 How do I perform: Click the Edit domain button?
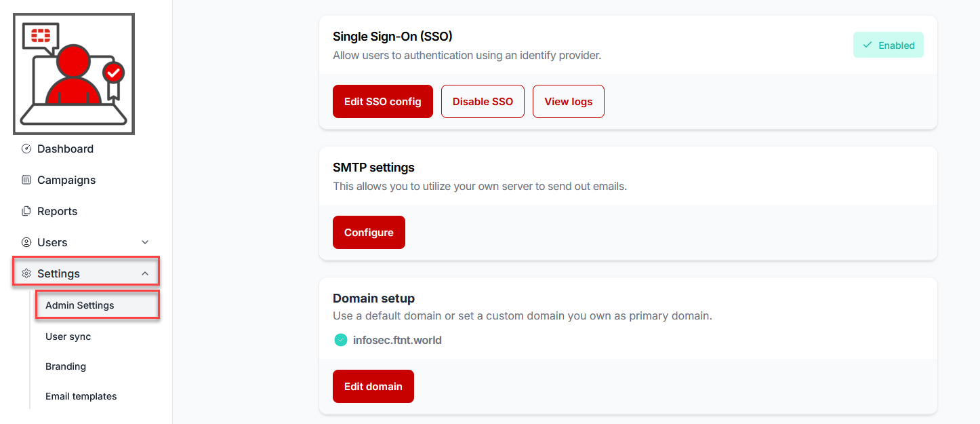tap(373, 386)
